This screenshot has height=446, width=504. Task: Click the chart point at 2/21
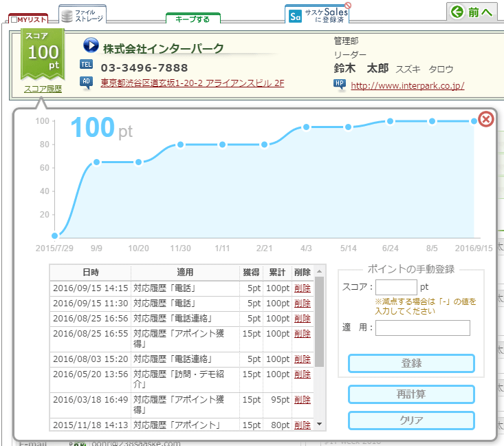[264, 145]
